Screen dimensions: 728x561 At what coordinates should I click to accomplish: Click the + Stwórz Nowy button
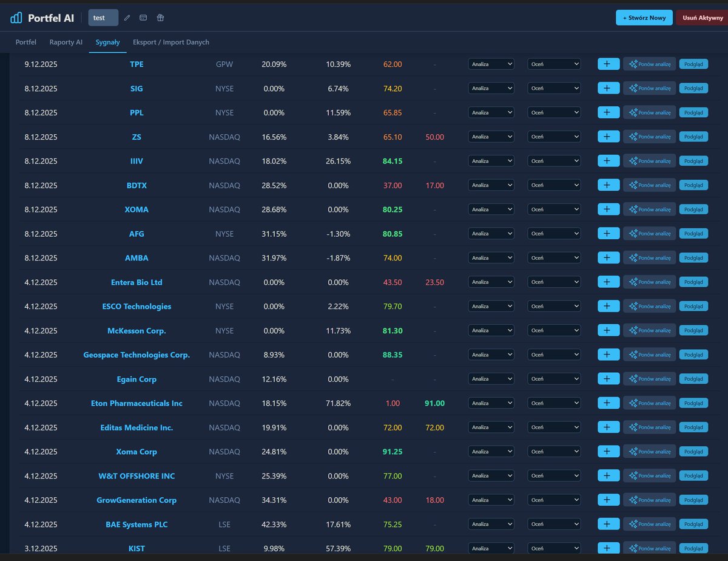(644, 18)
